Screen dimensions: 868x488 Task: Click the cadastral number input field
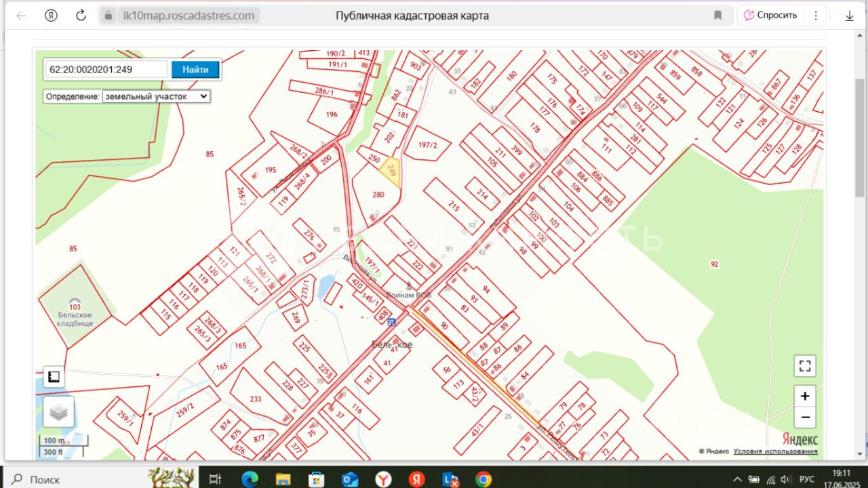[x=106, y=69]
